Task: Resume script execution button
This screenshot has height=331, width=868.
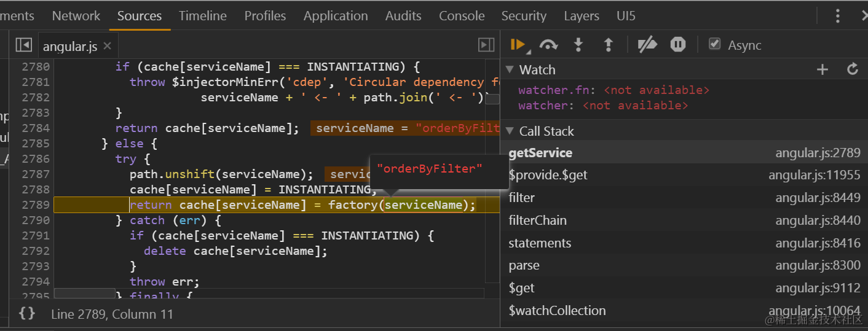Action: pos(518,44)
